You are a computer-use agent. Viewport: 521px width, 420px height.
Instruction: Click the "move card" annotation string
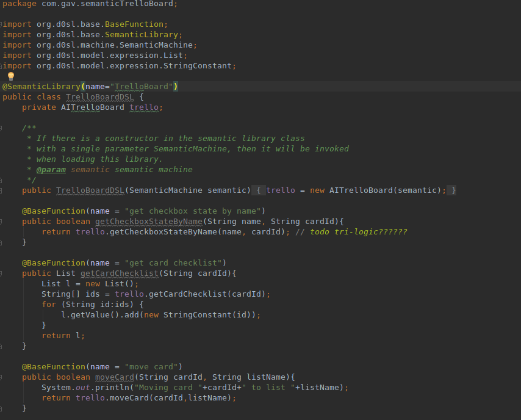pyautogui.click(x=151, y=367)
